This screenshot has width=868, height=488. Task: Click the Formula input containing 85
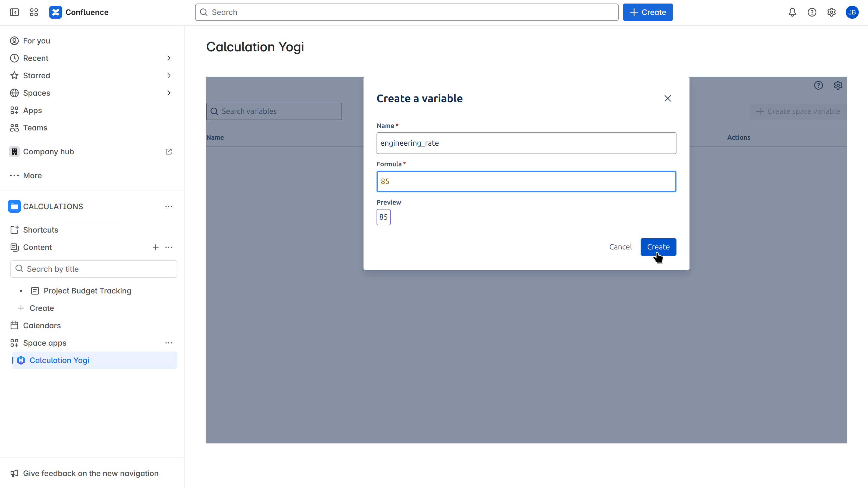coord(526,181)
